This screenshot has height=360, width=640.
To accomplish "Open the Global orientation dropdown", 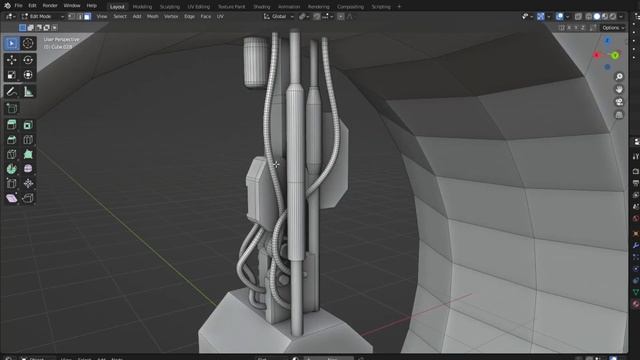I will (x=279, y=17).
